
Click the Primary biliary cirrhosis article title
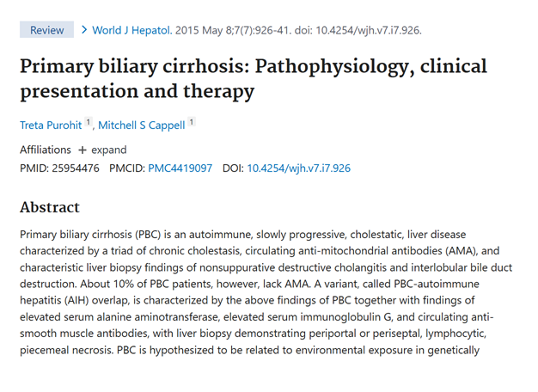point(254,78)
